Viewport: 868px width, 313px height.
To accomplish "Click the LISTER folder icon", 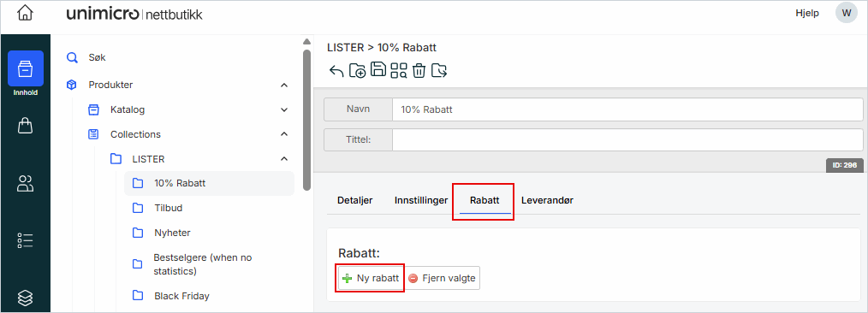I will [x=116, y=159].
